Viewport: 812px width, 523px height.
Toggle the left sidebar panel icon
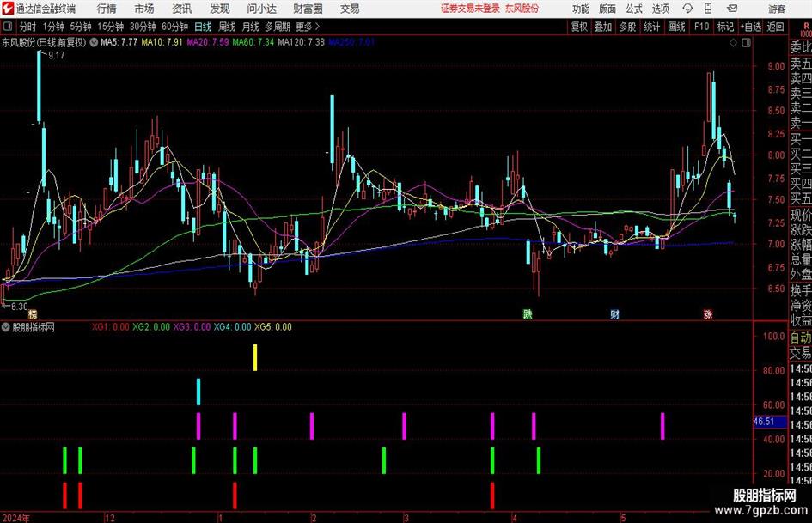click(x=8, y=27)
